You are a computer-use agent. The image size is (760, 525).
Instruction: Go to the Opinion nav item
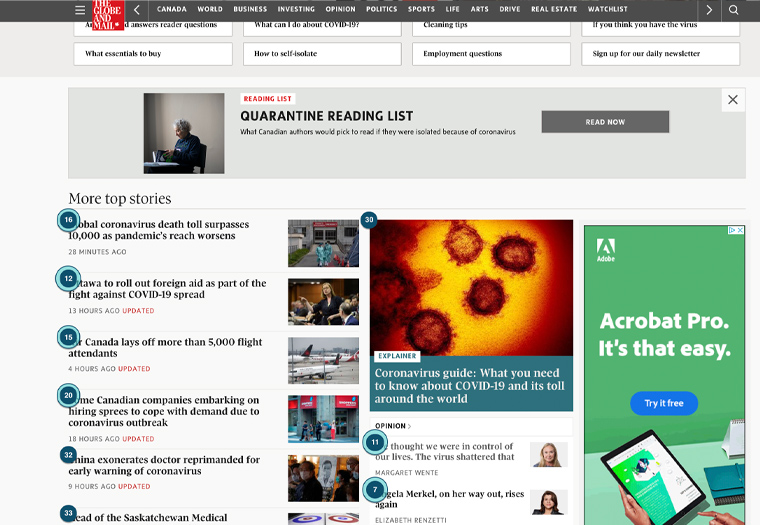340,9
